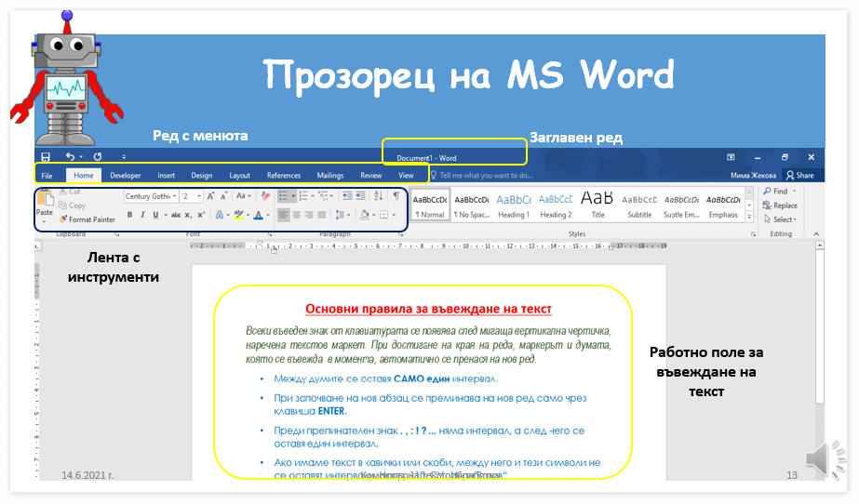Click the Line and Paragraph Spacing icon
This screenshot has width=859, height=504.
pyautogui.click(x=340, y=215)
